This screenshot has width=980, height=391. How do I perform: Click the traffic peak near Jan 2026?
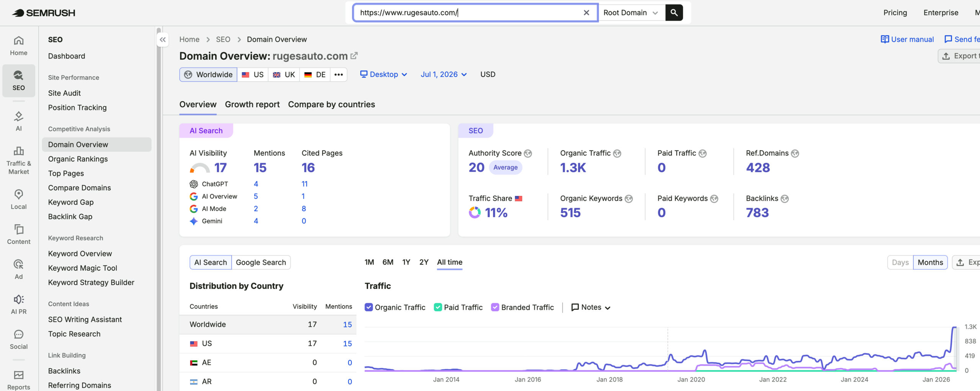coord(954,327)
